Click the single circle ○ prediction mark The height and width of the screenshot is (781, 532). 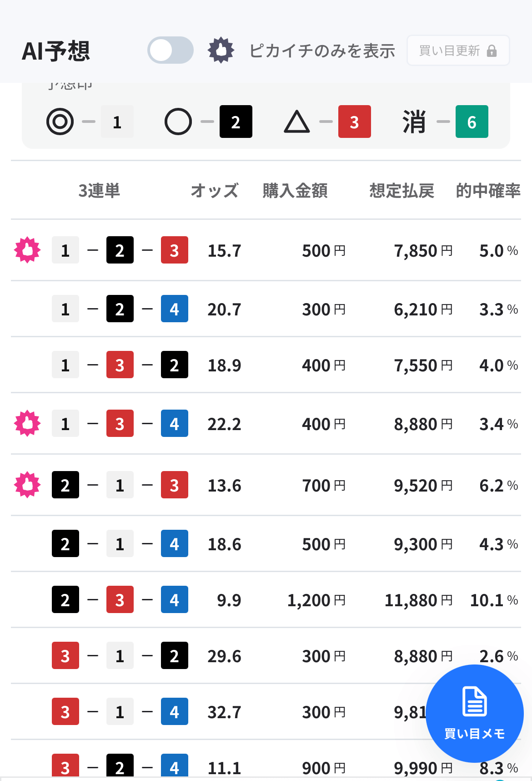point(178,122)
